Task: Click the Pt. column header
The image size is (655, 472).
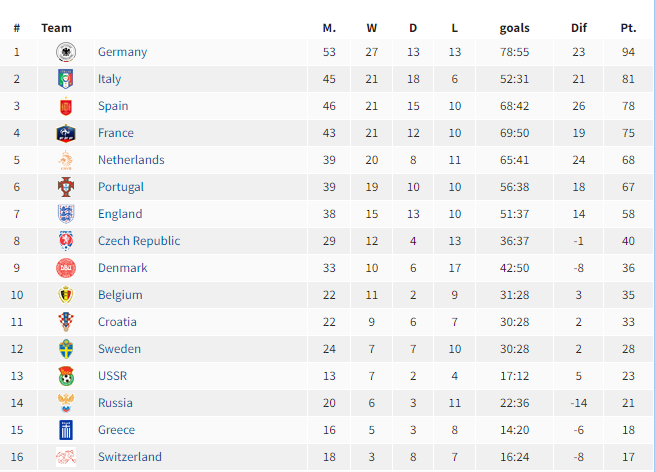Action: pyautogui.click(x=628, y=28)
